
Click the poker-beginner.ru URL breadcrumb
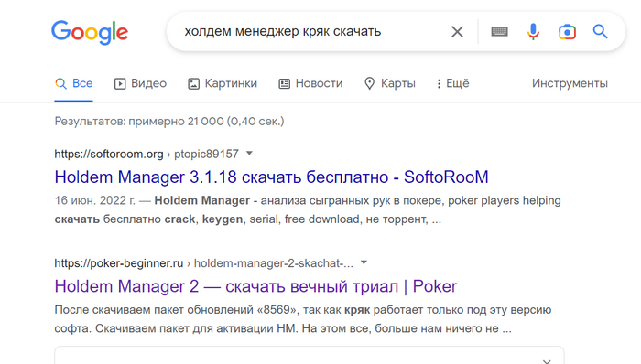203,263
